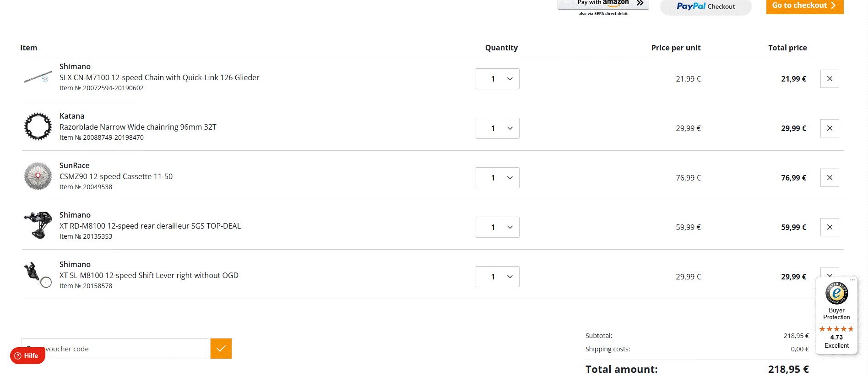
Task: Open the red Hilfe help button
Action: click(x=27, y=355)
